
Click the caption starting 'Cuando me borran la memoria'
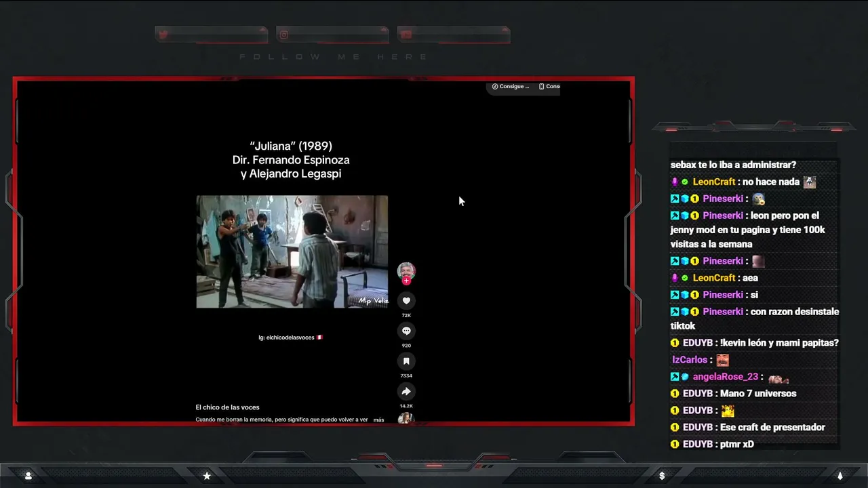[x=281, y=420]
